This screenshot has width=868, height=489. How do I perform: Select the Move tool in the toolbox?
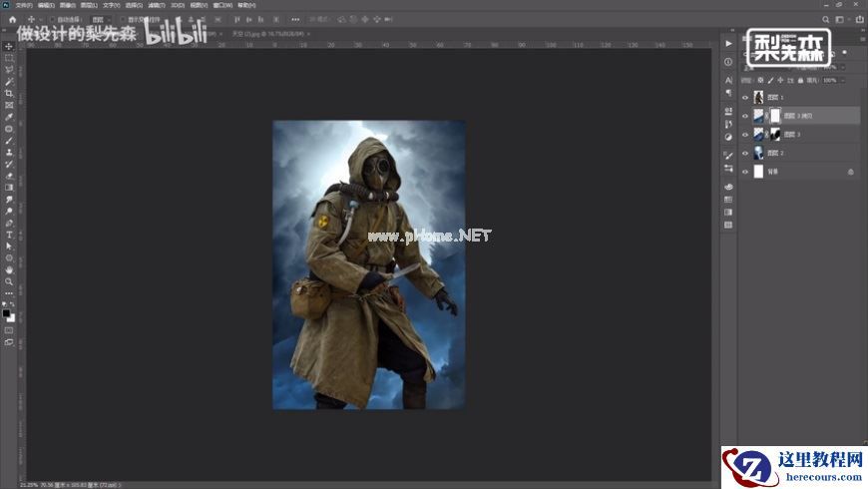coord(9,47)
